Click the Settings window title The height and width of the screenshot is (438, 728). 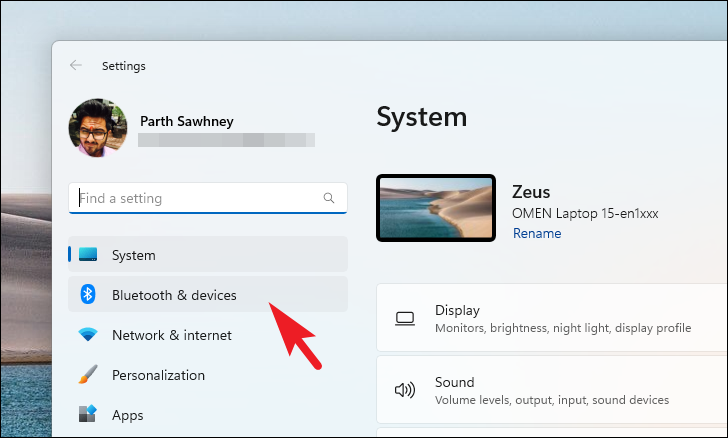(x=124, y=66)
